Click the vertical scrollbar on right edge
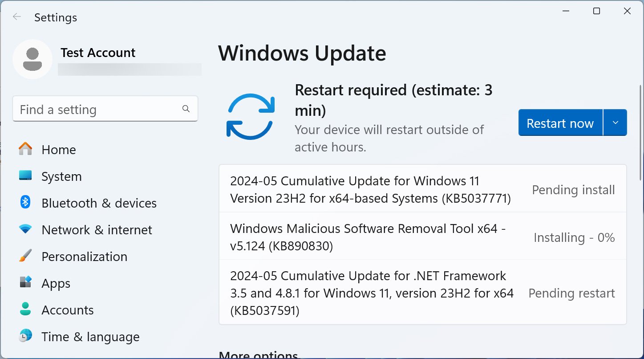Image resolution: width=644 pixels, height=359 pixels. (640, 134)
